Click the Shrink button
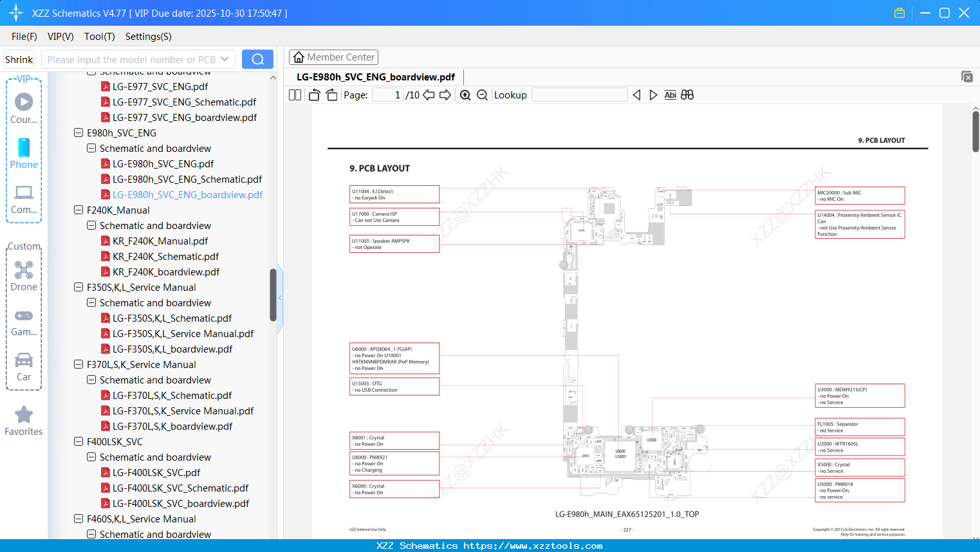Viewport: 980px width, 552px height. tap(19, 59)
